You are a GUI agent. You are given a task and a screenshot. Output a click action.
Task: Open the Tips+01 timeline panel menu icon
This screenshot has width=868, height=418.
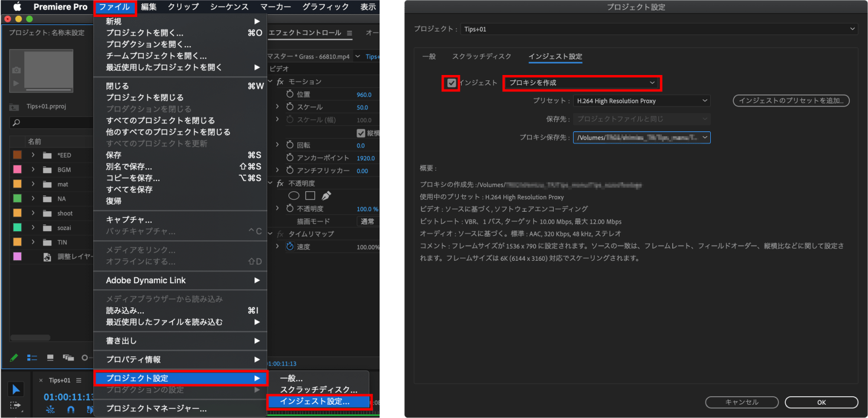[79, 380]
